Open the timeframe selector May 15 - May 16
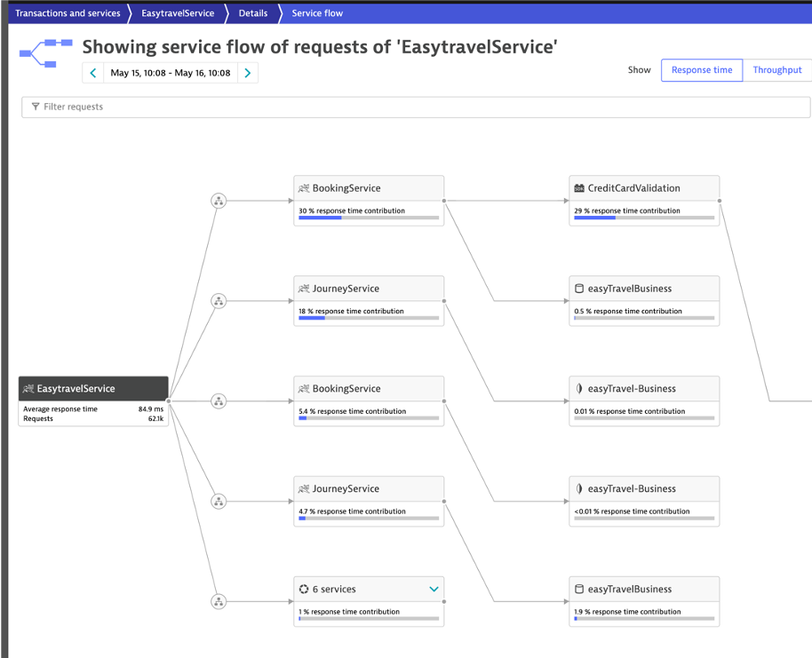 pos(171,73)
